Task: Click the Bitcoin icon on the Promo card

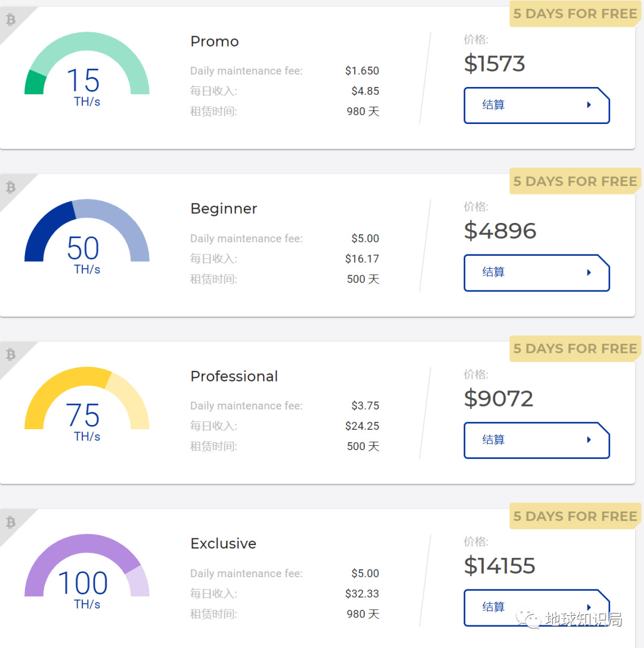Action: click(10, 20)
